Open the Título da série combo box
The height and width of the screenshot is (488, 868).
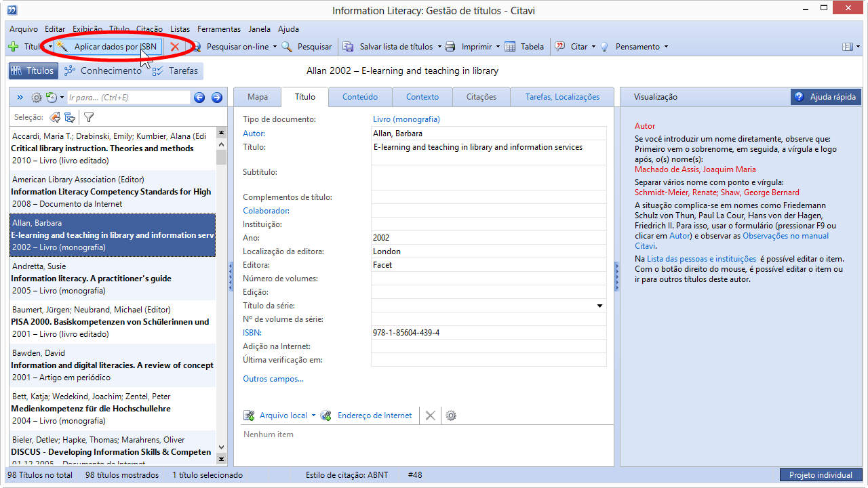(599, 306)
